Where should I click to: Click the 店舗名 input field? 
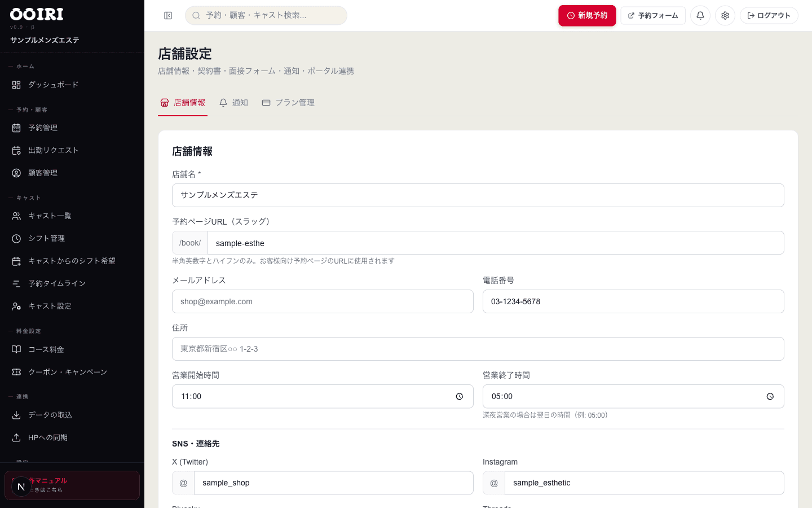(478, 195)
